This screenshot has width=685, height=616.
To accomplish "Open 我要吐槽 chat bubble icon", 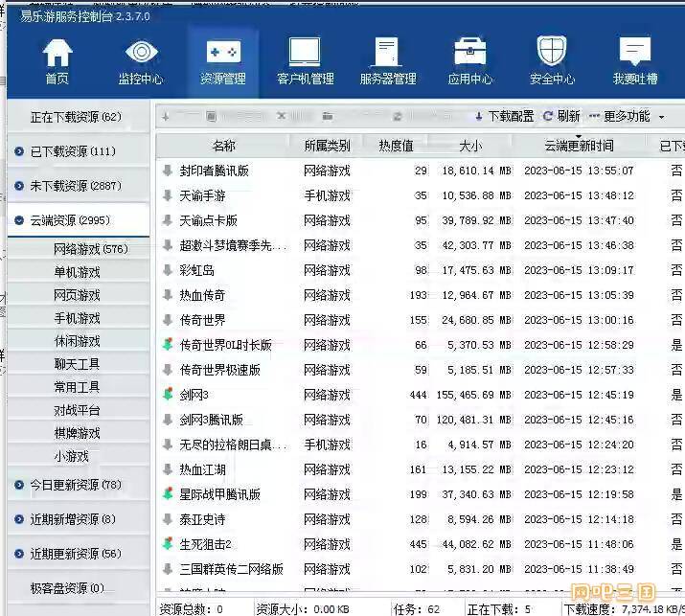I will 634,53.
